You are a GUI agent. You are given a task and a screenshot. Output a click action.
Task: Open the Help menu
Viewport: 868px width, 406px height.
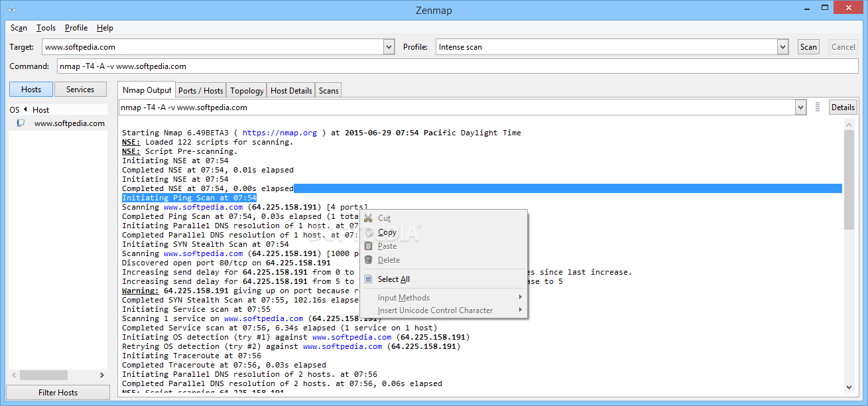point(105,28)
